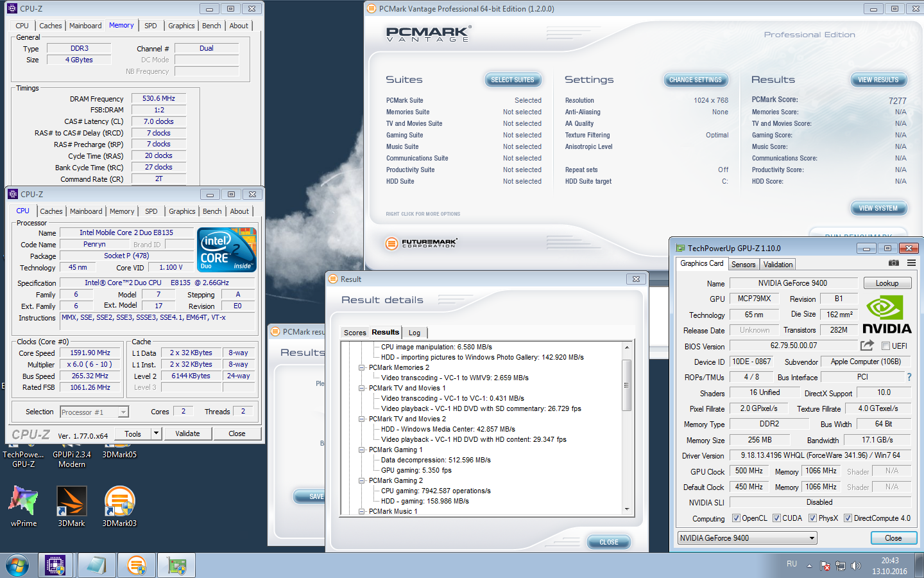Screen dimensions: 924x578
Task: Show hidden tray icons arrow
Action: point(809,566)
